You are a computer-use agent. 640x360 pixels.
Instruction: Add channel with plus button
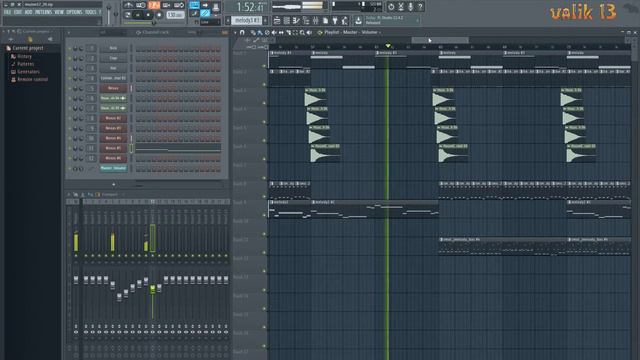pos(113,184)
